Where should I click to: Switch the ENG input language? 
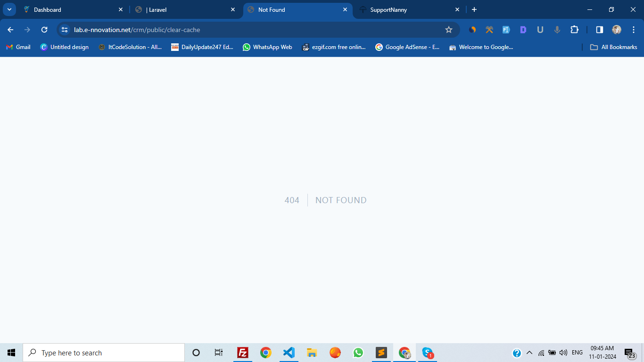(577, 353)
